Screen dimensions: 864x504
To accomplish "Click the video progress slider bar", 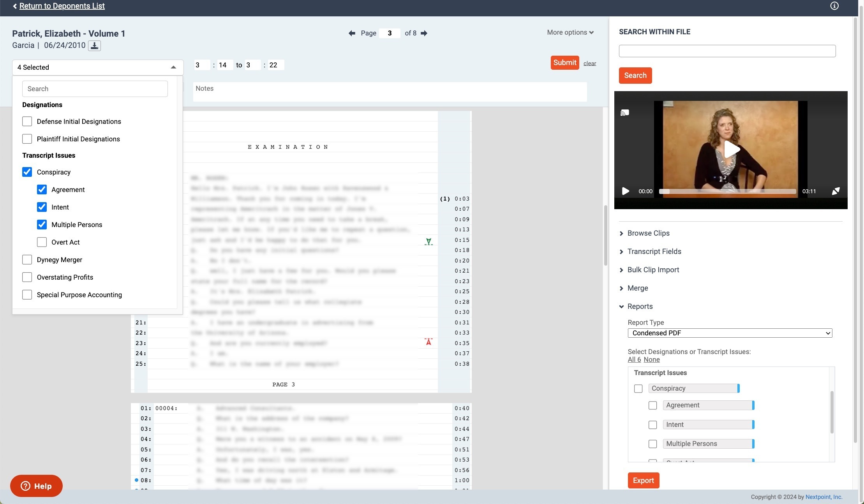I will click(x=727, y=191).
